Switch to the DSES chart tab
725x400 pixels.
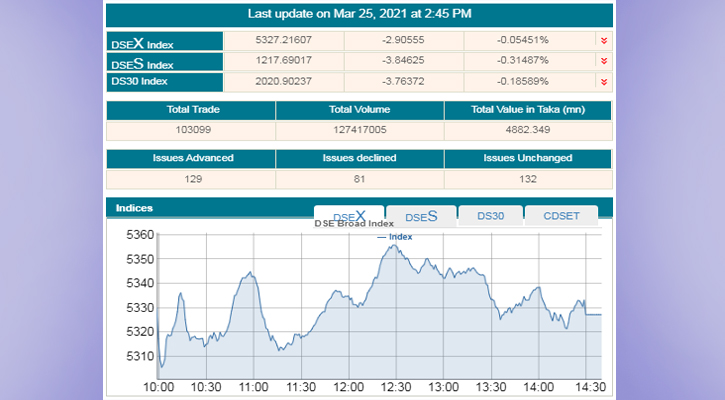420,216
